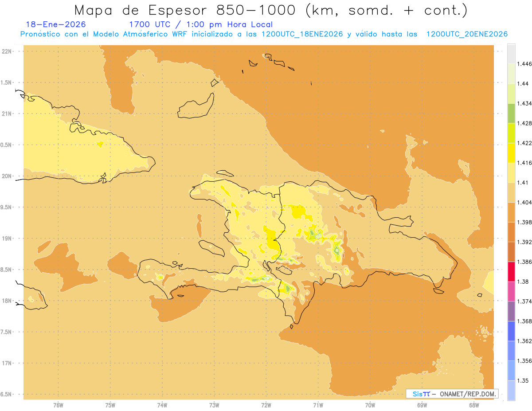Click the '1.446' value on the color scale
532x411 pixels.
click(x=524, y=64)
